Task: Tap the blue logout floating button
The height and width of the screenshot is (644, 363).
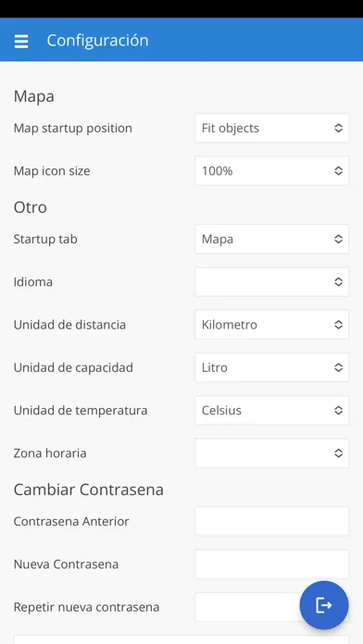Action: pyautogui.click(x=324, y=605)
